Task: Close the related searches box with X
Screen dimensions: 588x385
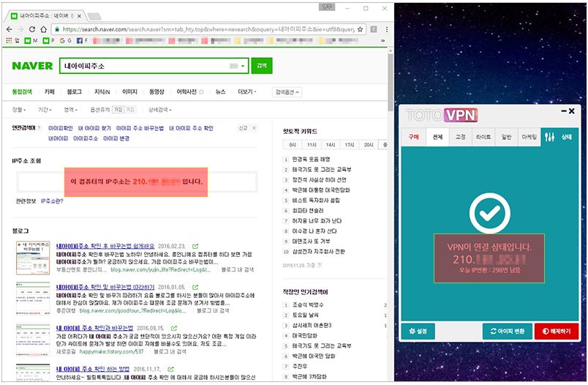Action: (254, 128)
